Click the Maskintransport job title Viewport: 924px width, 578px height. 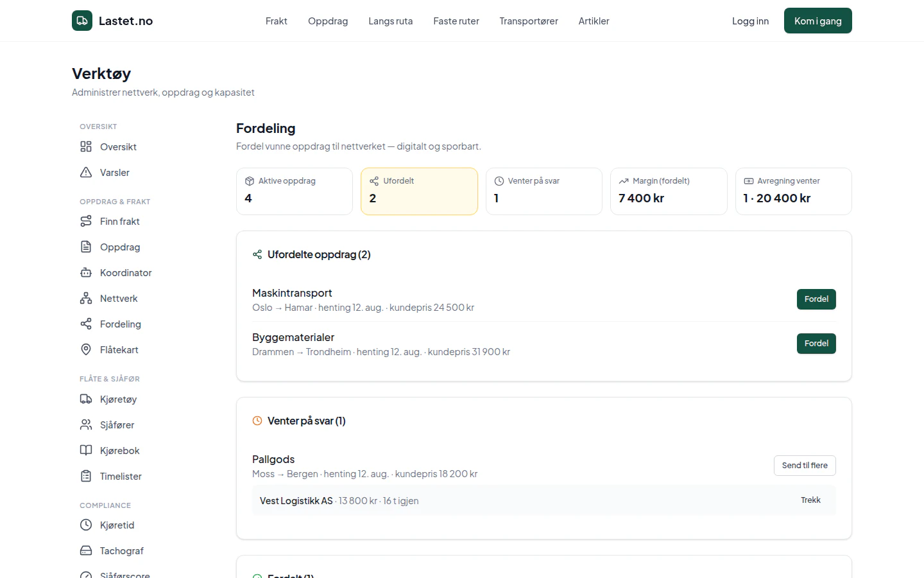292,293
